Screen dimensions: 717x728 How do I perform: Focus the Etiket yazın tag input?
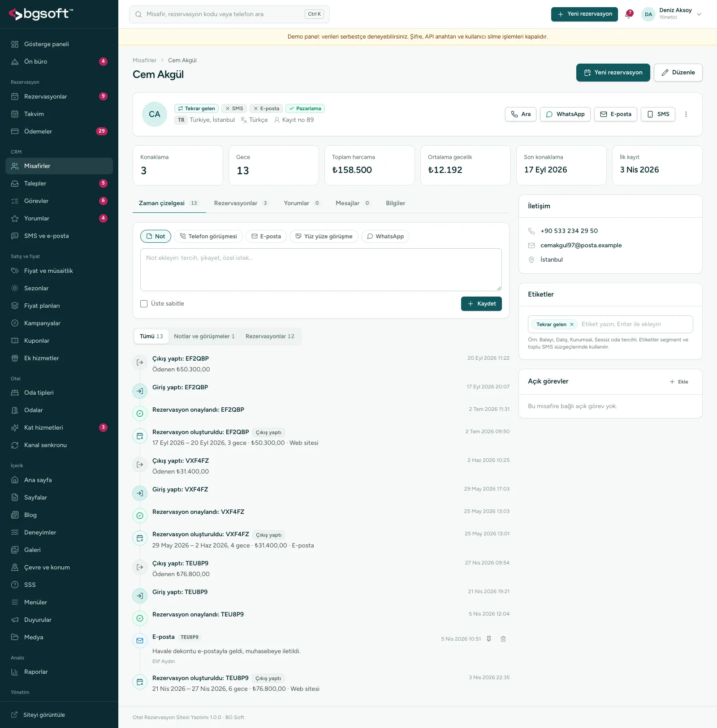635,324
